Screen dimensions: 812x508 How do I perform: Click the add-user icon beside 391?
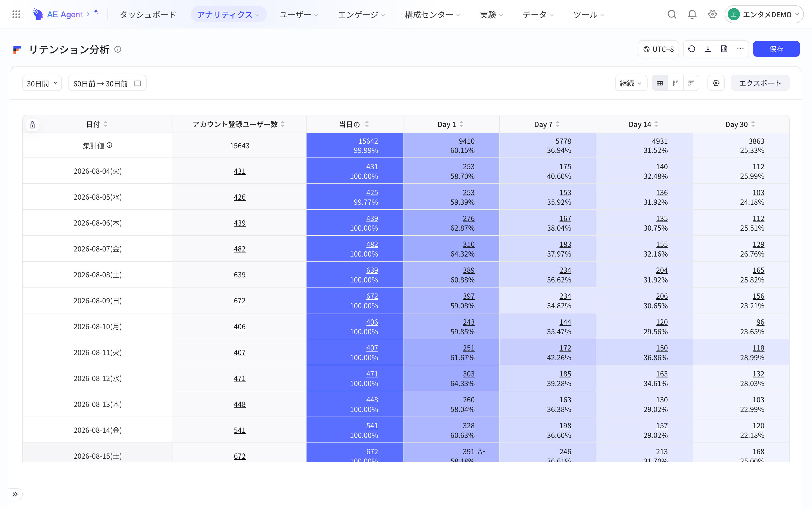[482, 452]
